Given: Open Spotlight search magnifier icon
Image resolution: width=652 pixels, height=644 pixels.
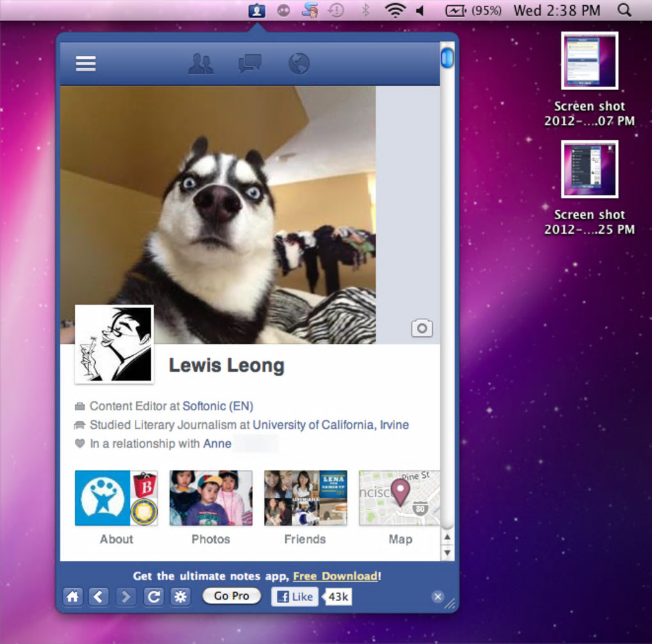Looking at the screenshot, I should pyautogui.click(x=625, y=10).
